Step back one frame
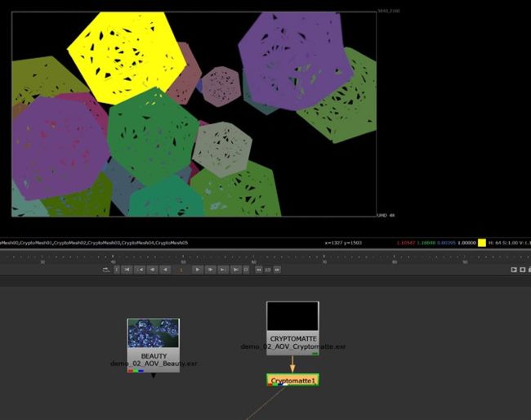 coord(154,269)
